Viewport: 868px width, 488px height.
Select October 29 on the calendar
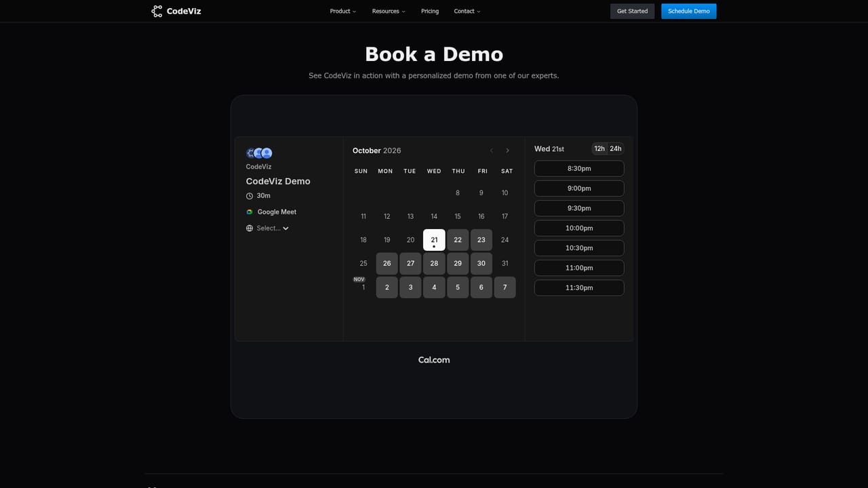click(x=458, y=264)
